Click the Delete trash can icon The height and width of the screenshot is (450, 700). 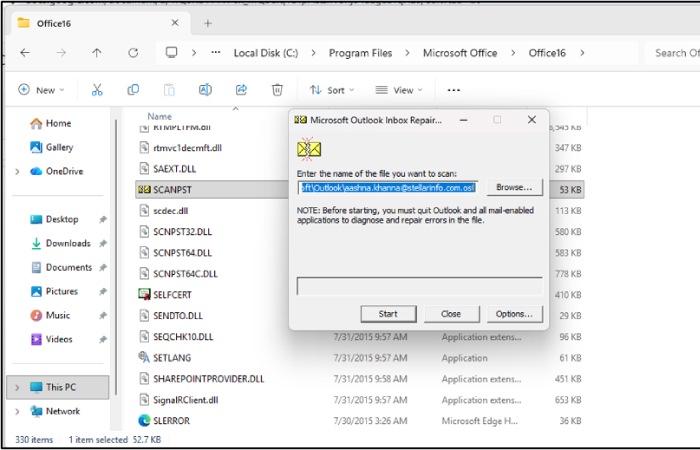[277, 90]
